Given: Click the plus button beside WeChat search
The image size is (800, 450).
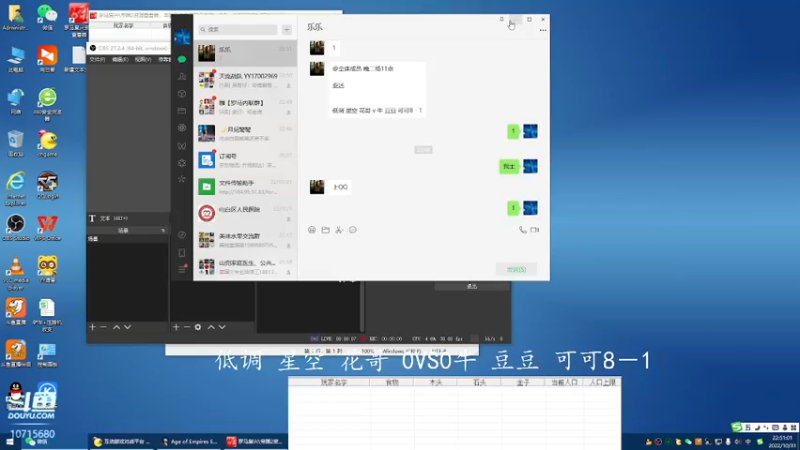Looking at the screenshot, I should coord(287,30).
